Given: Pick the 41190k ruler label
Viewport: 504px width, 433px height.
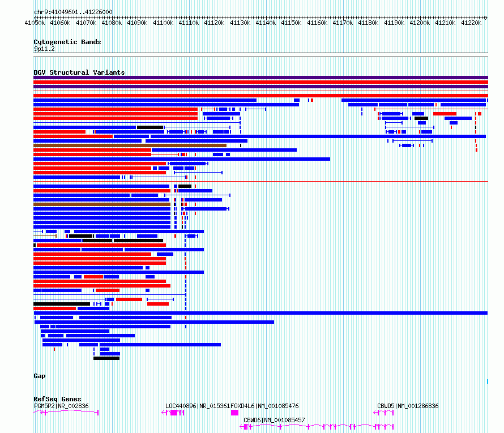Looking at the screenshot, I should coord(394,23).
